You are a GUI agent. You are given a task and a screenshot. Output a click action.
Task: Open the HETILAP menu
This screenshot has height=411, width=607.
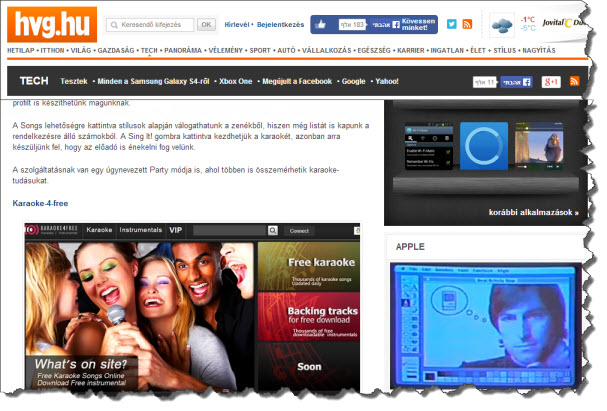[x=21, y=50]
